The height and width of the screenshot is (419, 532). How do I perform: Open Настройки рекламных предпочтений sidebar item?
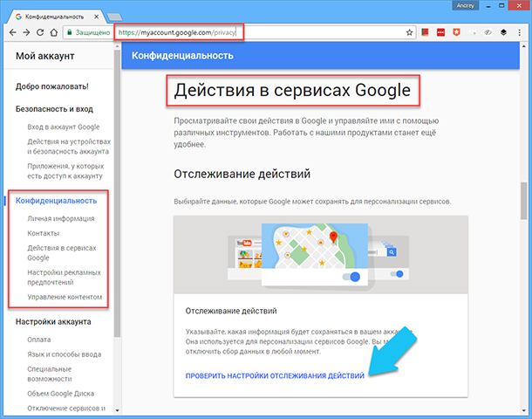(x=65, y=278)
